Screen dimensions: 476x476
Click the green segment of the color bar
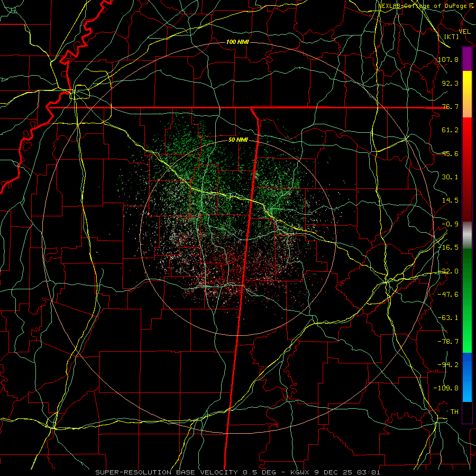tap(467, 300)
